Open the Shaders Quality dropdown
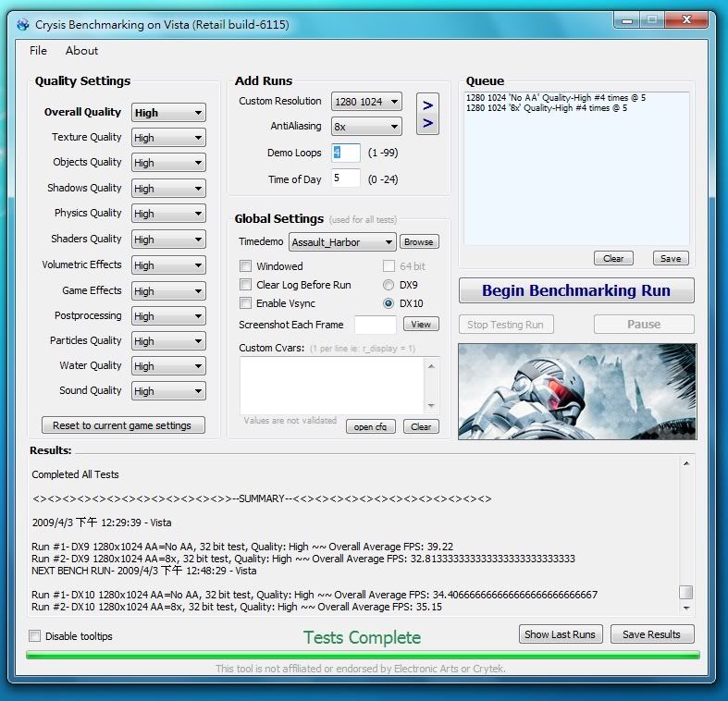The image size is (728, 701). coord(168,240)
